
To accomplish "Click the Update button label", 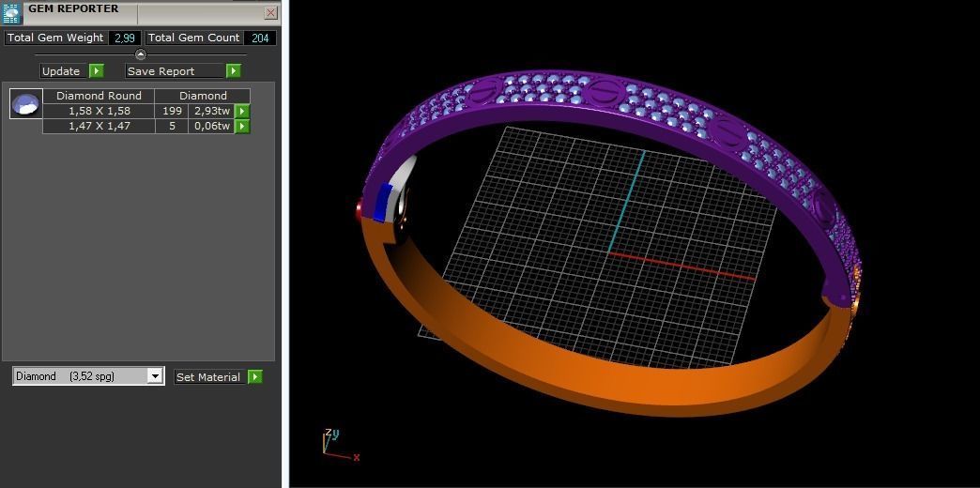I will [61, 71].
